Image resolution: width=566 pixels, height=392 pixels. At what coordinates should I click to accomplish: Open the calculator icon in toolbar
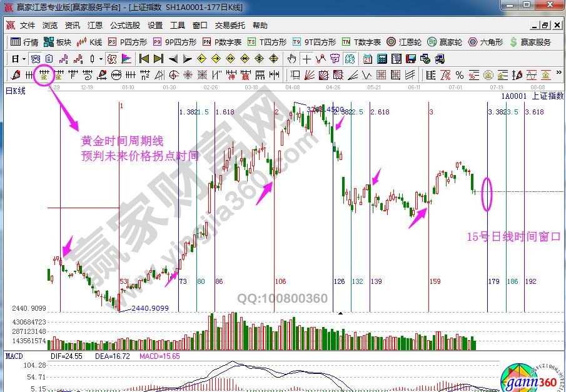pos(381,59)
